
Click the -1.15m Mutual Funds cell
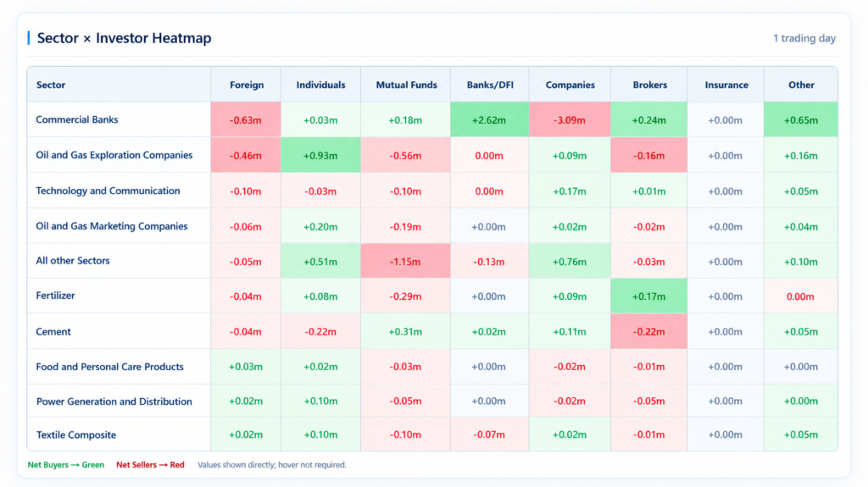point(405,261)
